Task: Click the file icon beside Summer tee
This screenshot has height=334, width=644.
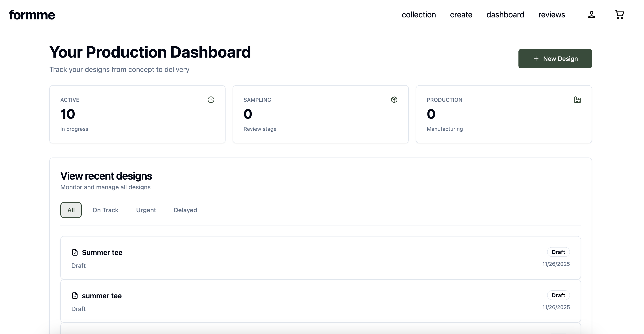Action: 75,252
